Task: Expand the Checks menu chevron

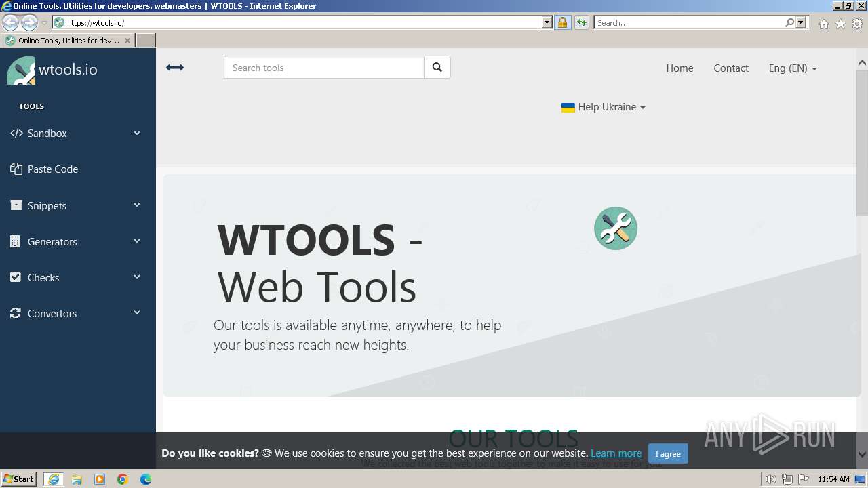Action: click(x=137, y=277)
